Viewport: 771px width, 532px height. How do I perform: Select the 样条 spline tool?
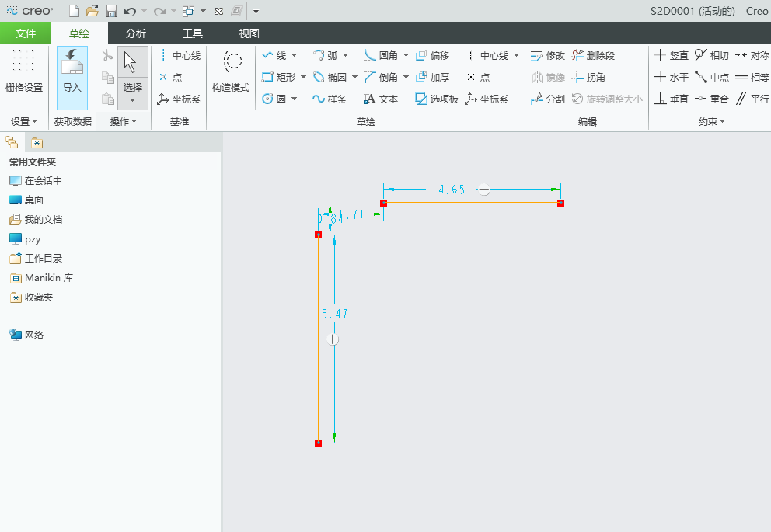coord(330,99)
